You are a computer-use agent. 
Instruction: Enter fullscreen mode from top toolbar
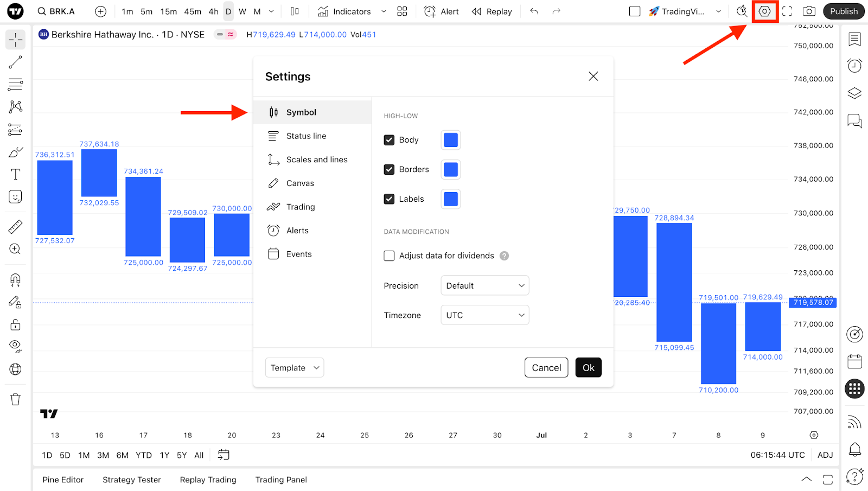pyautogui.click(x=787, y=11)
